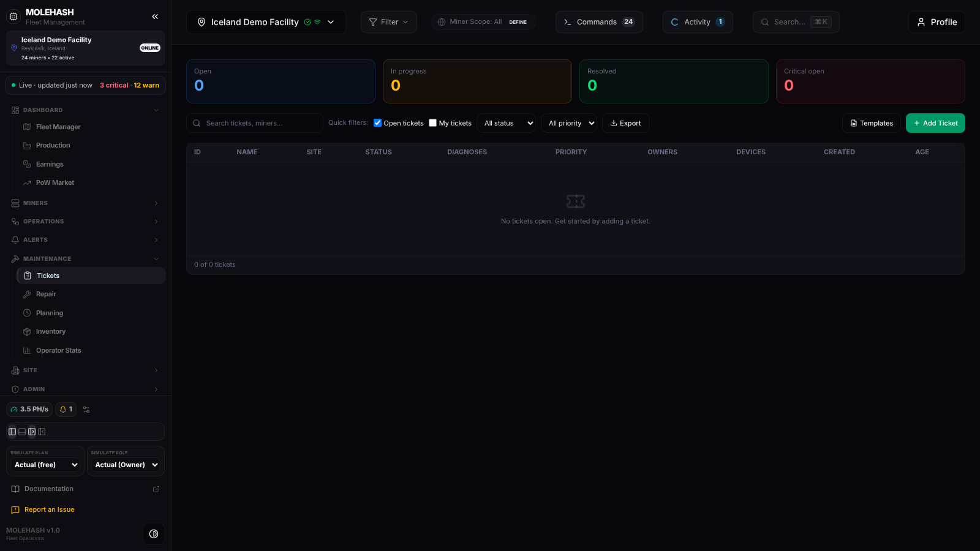Image resolution: width=980 pixels, height=551 pixels.
Task: Collapse the Dashboard sidebar section
Action: (85, 110)
